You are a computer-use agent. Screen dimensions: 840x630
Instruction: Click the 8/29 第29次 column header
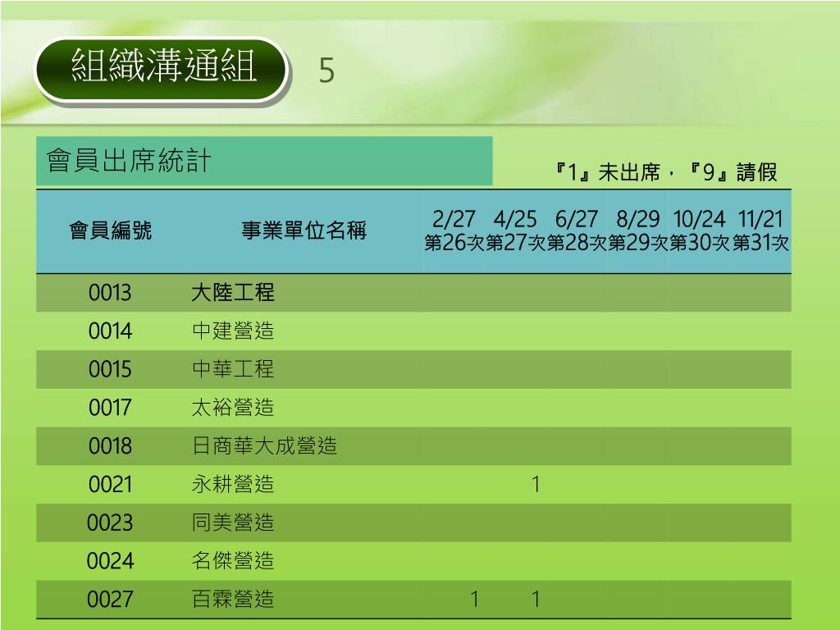coord(637,231)
